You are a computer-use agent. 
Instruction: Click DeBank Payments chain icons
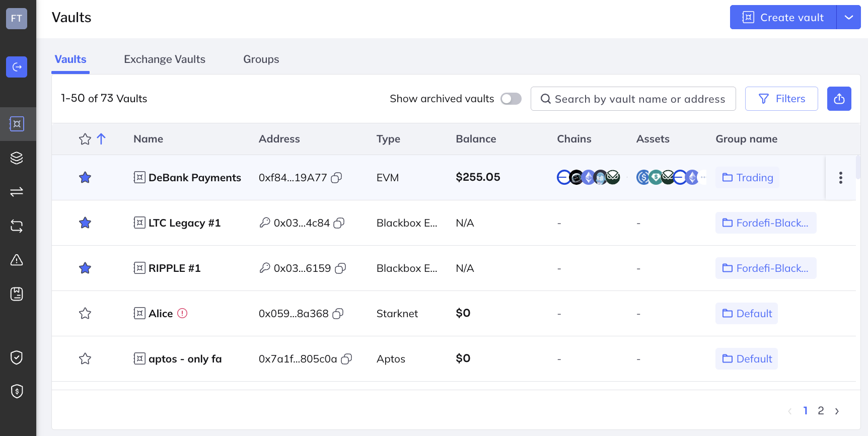tap(588, 177)
